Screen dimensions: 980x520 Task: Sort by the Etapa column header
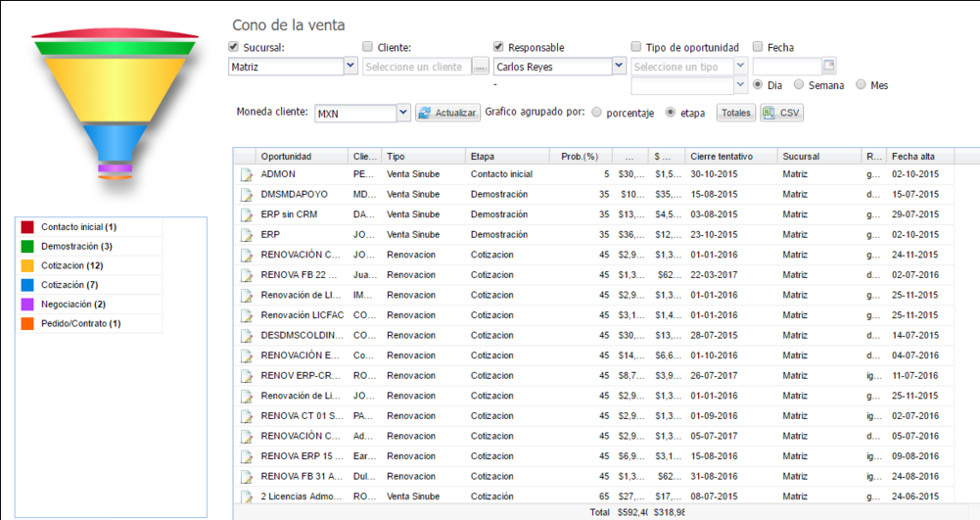(x=507, y=157)
